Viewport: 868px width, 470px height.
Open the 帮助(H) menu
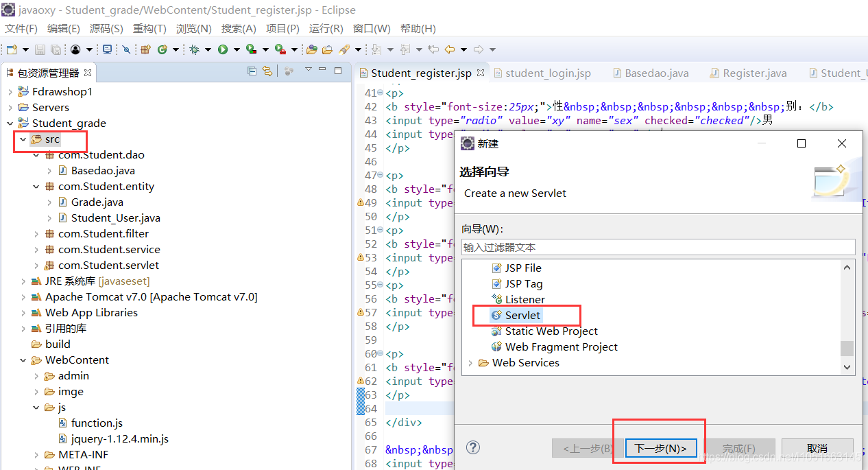click(x=418, y=28)
